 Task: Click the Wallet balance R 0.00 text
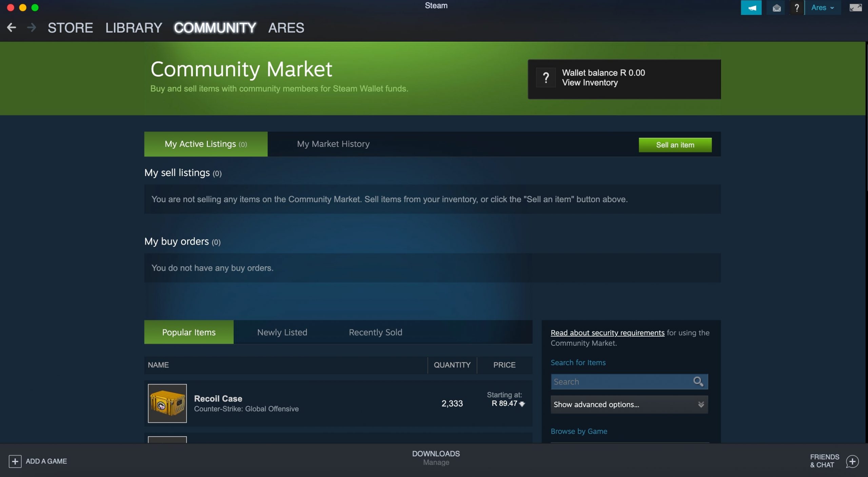pyautogui.click(x=604, y=73)
